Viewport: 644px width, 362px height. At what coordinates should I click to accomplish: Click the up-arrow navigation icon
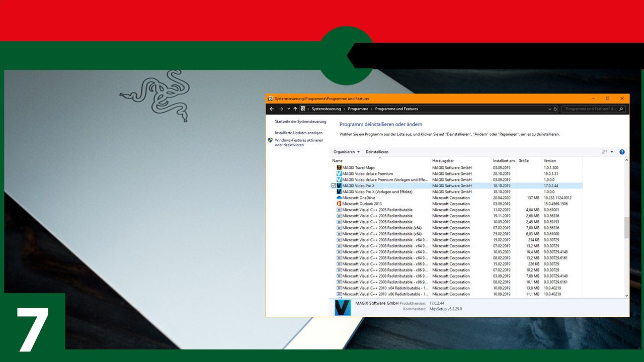tap(295, 109)
